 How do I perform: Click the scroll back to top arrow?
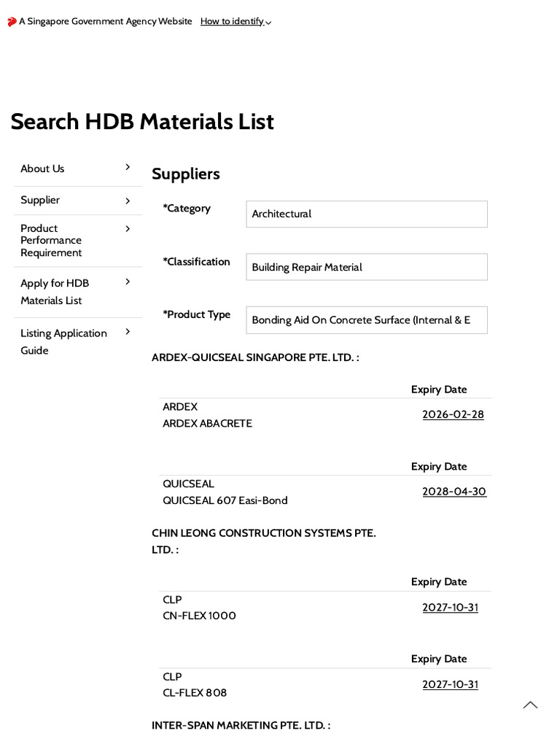pyautogui.click(x=530, y=705)
